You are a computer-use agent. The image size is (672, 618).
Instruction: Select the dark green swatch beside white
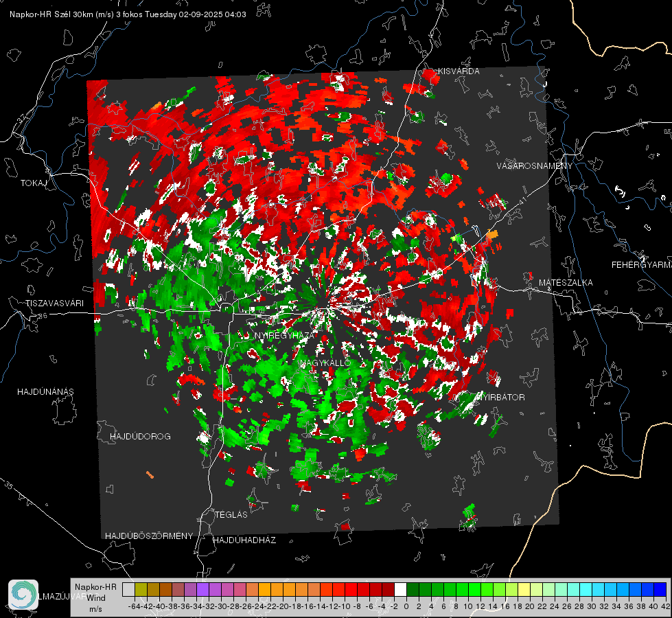[x=413, y=589]
